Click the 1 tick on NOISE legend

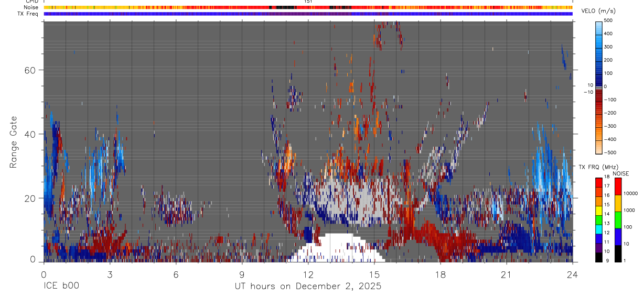click(625, 260)
